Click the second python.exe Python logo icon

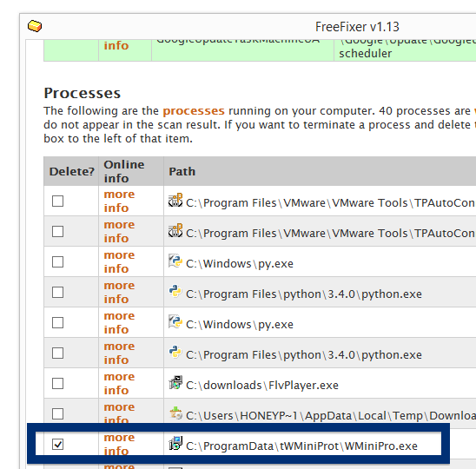coord(175,352)
